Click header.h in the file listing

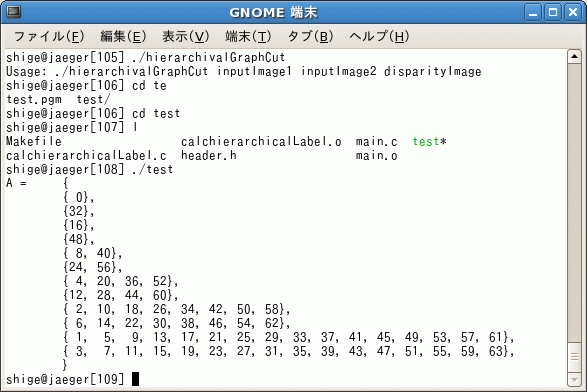click(209, 155)
